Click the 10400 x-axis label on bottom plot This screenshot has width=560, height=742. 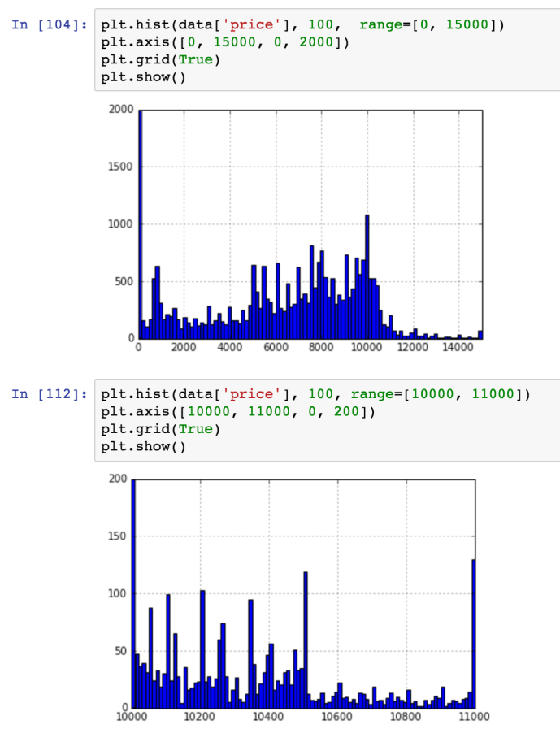point(268,718)
